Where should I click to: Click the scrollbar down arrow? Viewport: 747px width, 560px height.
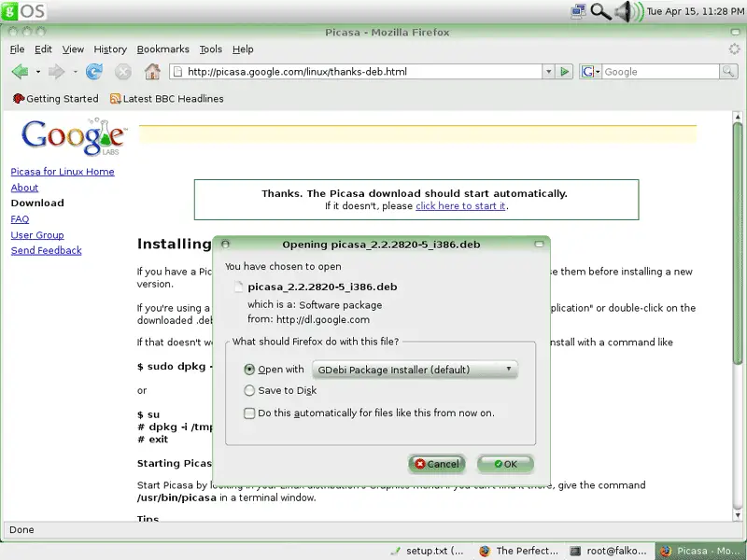click(x=738, y=515)
